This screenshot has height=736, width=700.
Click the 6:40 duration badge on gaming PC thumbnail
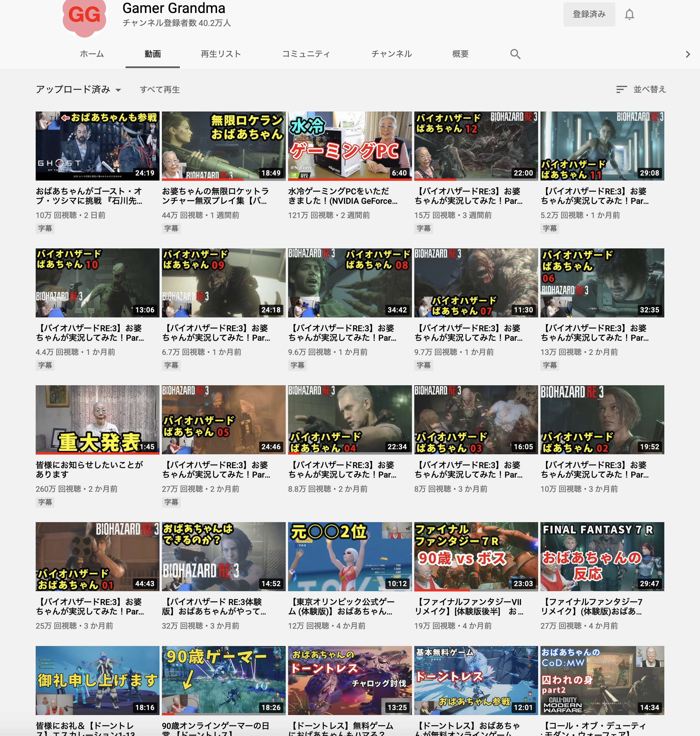point(399,173)
